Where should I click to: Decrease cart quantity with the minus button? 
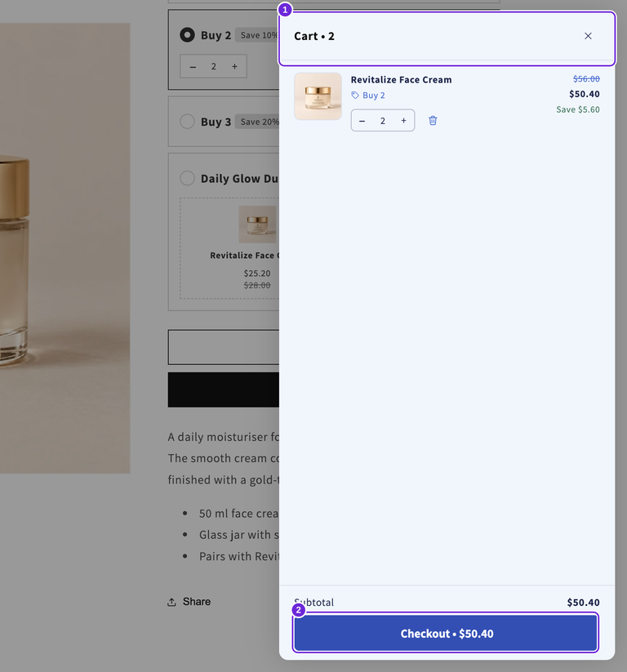coord(362,121)
